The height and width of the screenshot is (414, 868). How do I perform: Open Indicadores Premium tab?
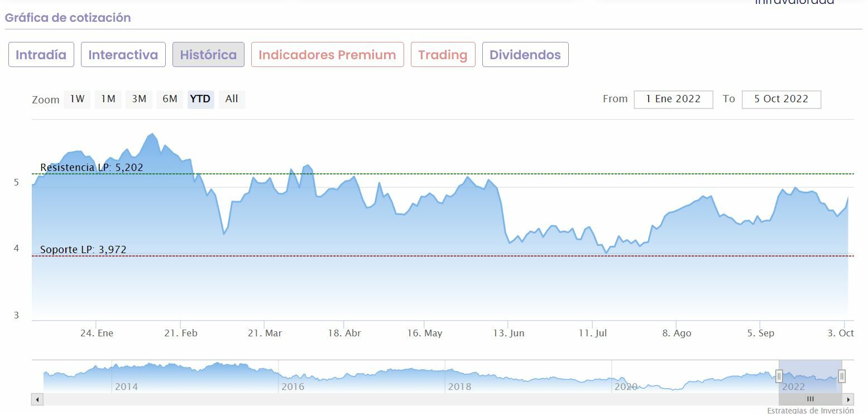point(327,55)
